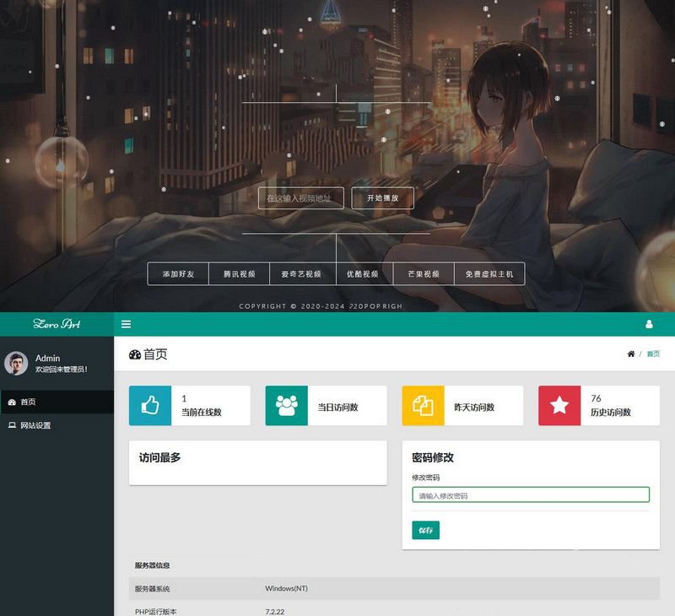Click the yellow copy icon on 昨天访问数 card
The height and width of the screenshot is (616, 675).
click(424, 405)
